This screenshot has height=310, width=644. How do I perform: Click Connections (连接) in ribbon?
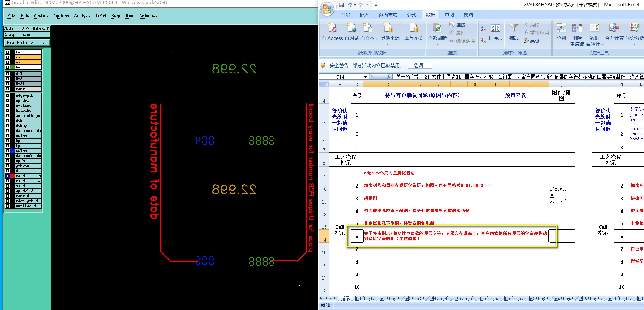pos(457,24)
